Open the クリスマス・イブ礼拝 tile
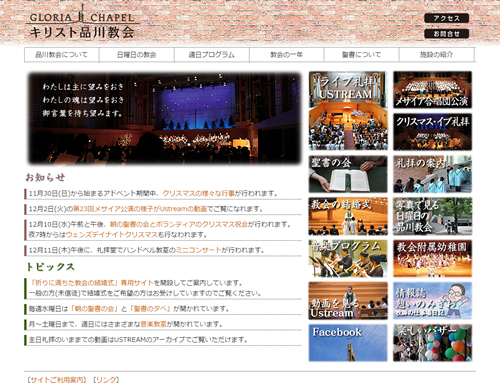This screenshot has height=383, width=500. coord(432,132)
